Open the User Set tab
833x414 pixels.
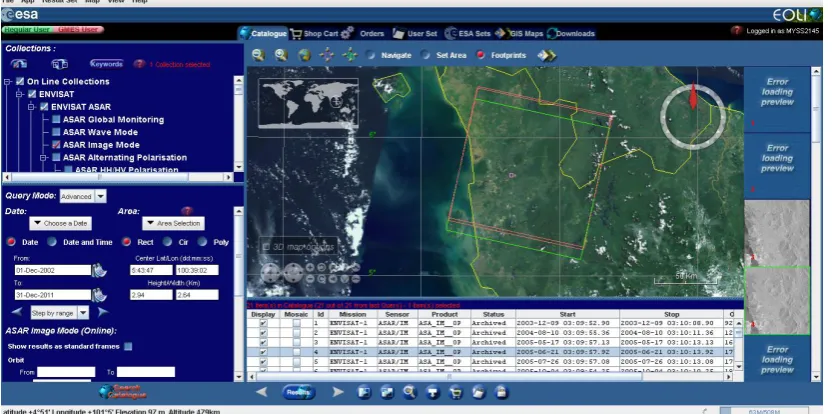[x=415, y=33]
